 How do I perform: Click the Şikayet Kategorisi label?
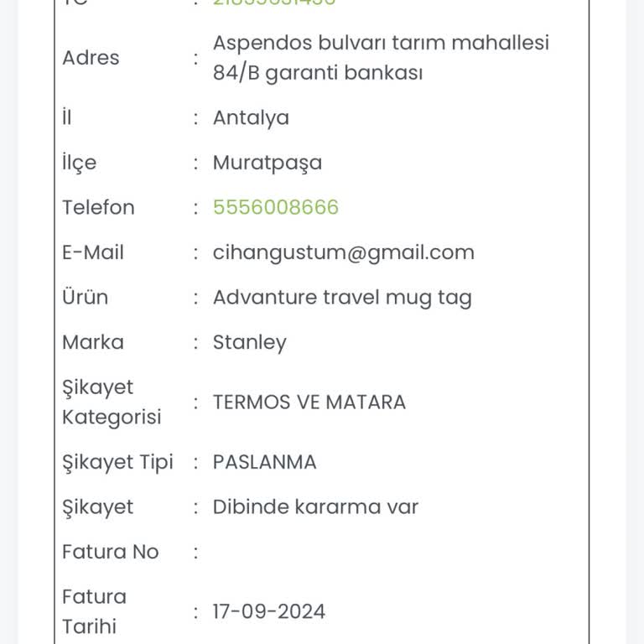[x=112, y=402]
